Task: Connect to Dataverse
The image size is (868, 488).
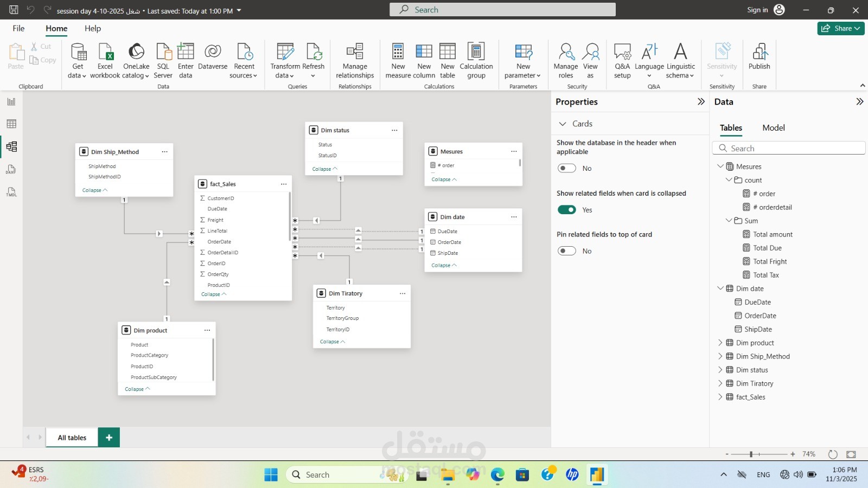Action: coord(213,56)
